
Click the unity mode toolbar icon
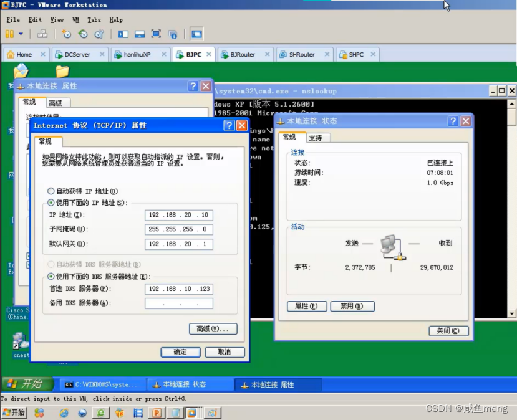tap(173, 34)
